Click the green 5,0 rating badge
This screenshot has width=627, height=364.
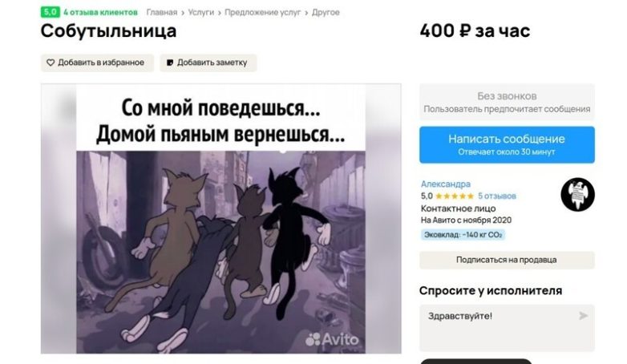point(50,12)
